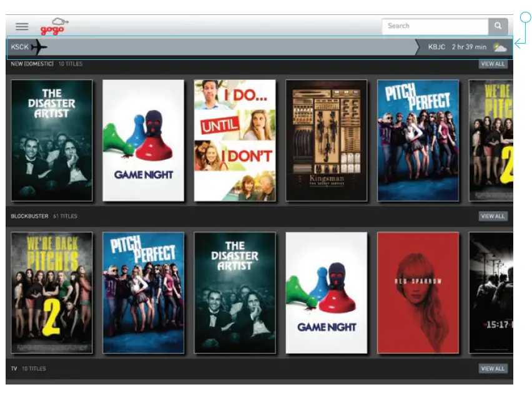The width and height of the screenshot is (532, 397).
Task: Open The Disaster Artist in Blockbuster row
Action: [x=235, y=293]
